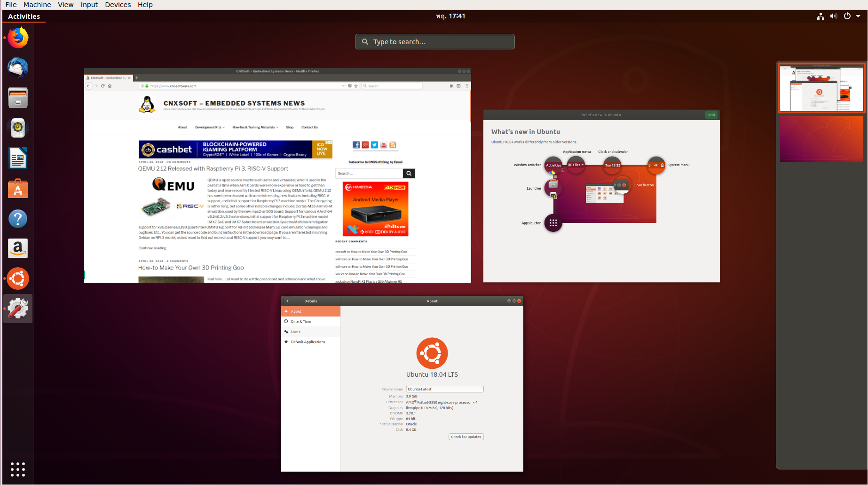
Task: Click Shop link on CNXSoft
Action: coord(290,127)
